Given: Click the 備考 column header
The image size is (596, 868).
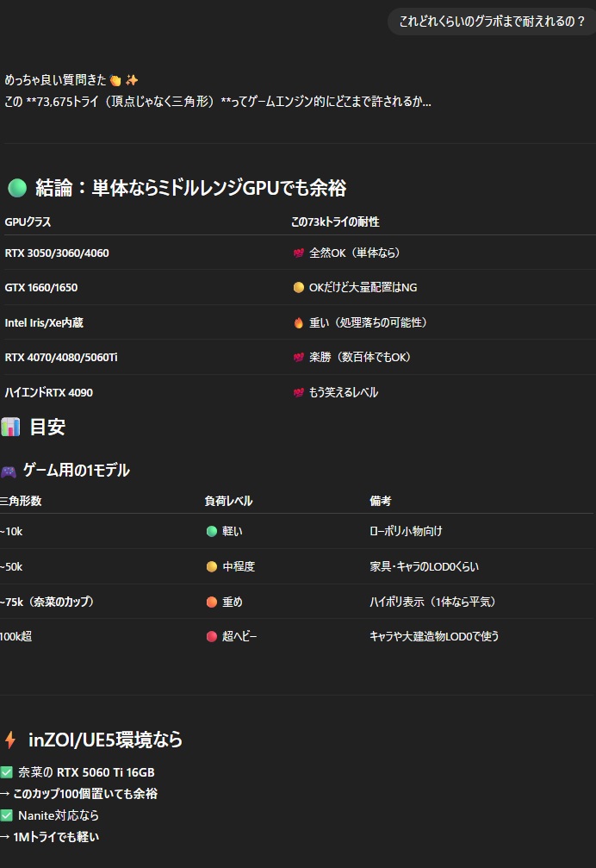Looking at the screenshot, I should click(381, 501).
